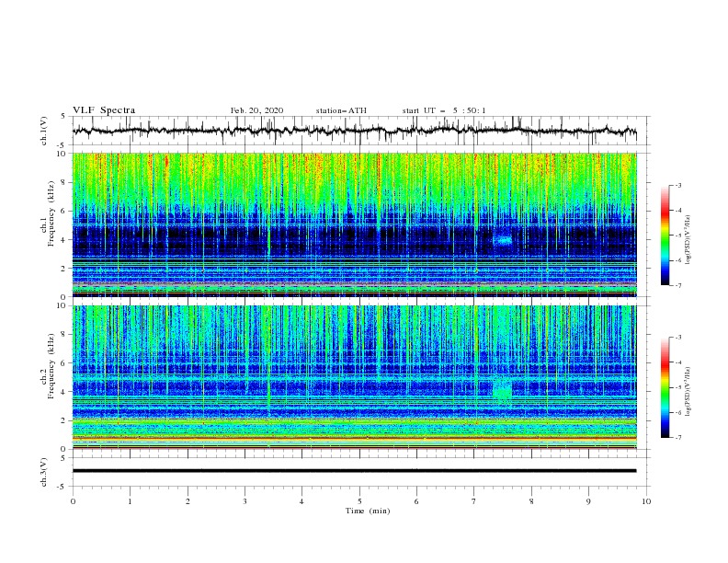Click the "10" minute tick label on time axis
The width and height of the screenshot is (728, 563).
pos(646,501)
